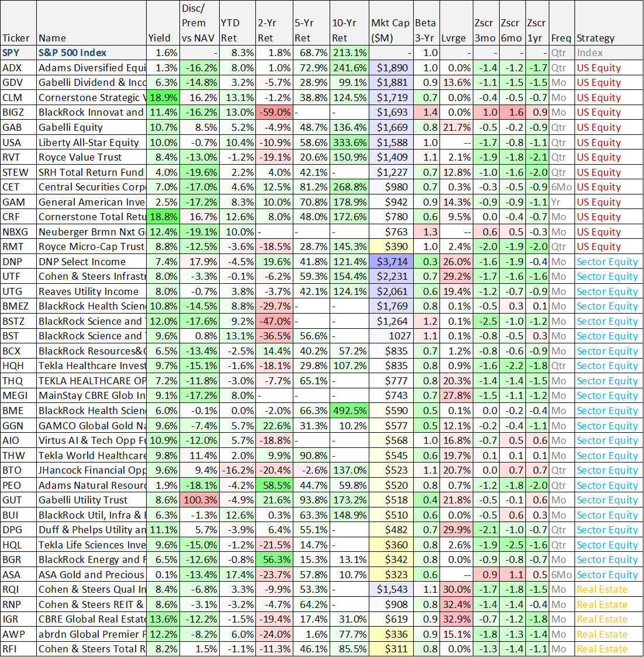Select DPG leverage value 29.9%

pos(456,530)
